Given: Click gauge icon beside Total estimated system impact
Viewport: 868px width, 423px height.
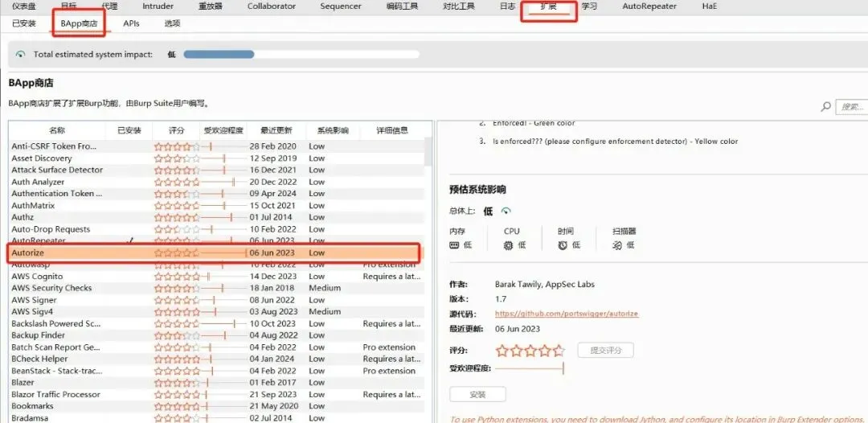Looking at the screenshot, I should pyautogui.click(x=20, y=54).
